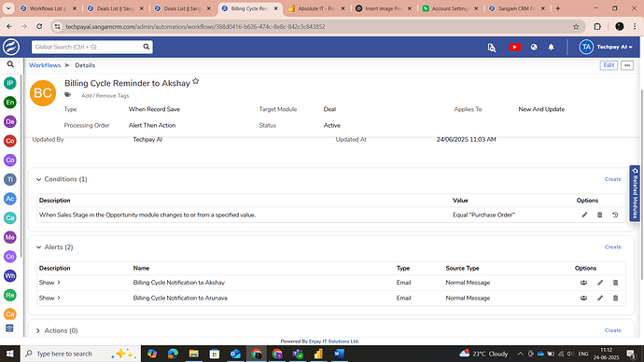The width and height of the screenshot is (644, 362).
Task: Edit the Sales Stage condition with pencil
Action: (x=584, y=215)
